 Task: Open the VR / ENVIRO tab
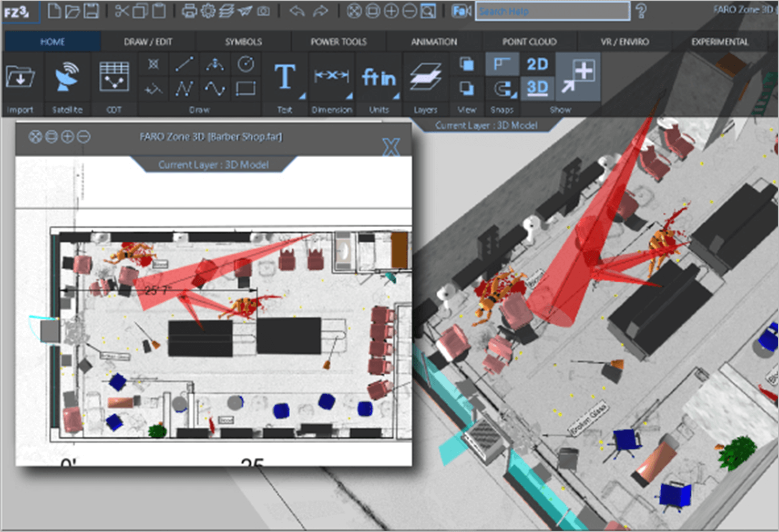tap(625, 42)
